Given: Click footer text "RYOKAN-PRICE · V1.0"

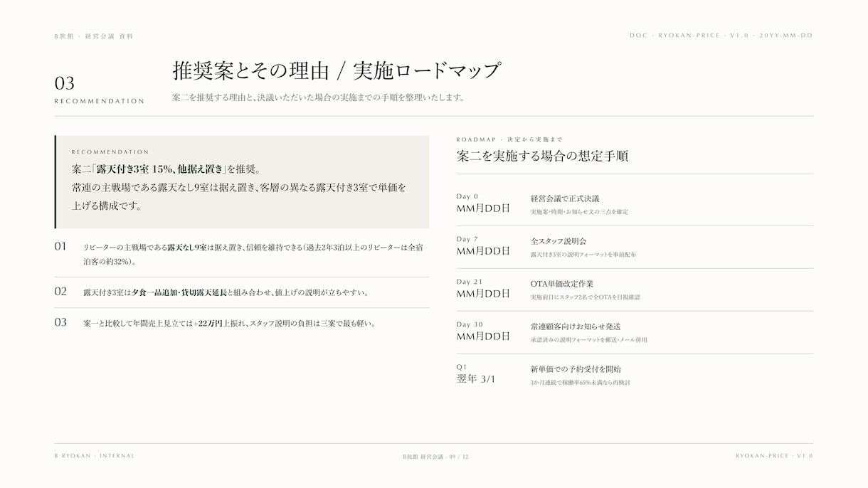Looking at the screenshot, I should [774, 456].
